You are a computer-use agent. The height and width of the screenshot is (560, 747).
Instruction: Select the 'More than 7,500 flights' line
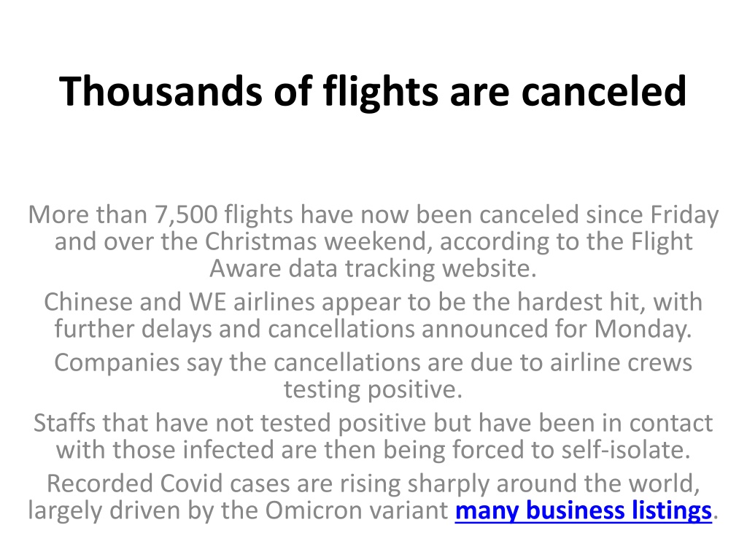pos(373,215)
